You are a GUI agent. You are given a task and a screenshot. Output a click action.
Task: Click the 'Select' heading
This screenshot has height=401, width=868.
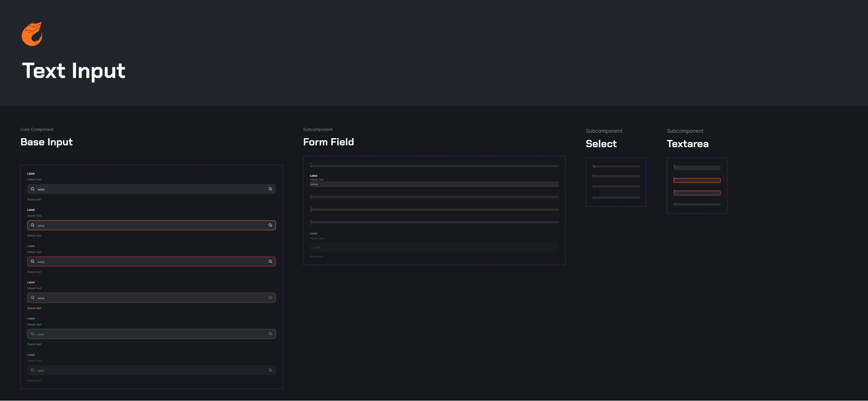[601, 144]
